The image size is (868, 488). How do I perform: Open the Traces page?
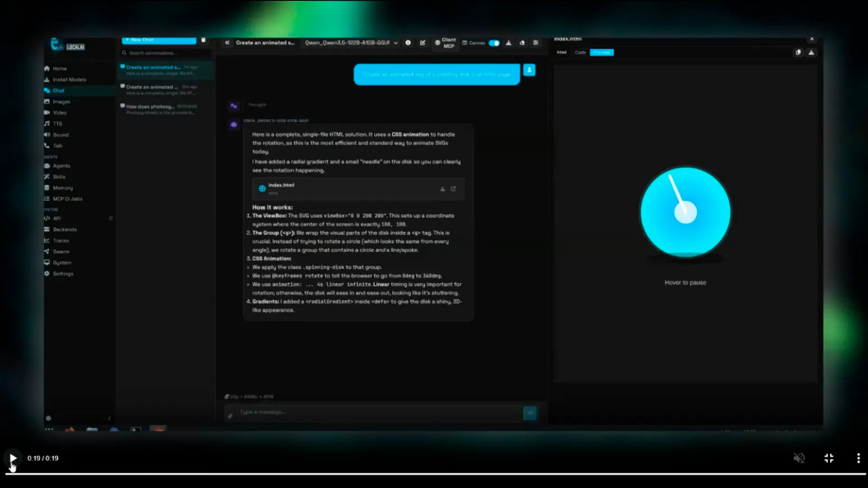[61, 241]
